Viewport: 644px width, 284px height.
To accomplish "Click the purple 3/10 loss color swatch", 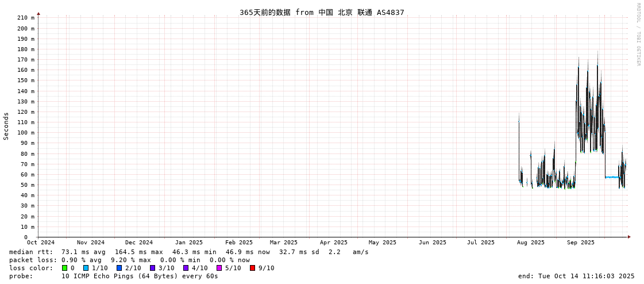I will (152, 268).
